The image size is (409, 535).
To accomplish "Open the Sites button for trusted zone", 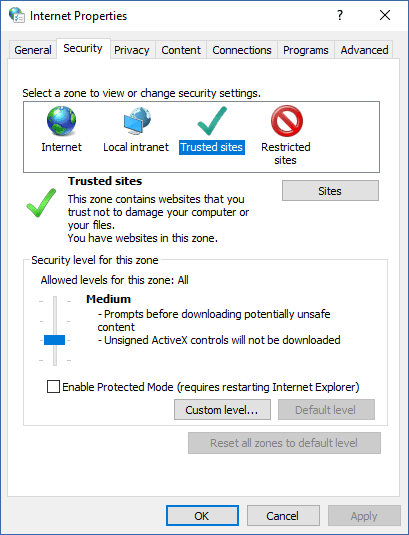I will pos(330,191).
